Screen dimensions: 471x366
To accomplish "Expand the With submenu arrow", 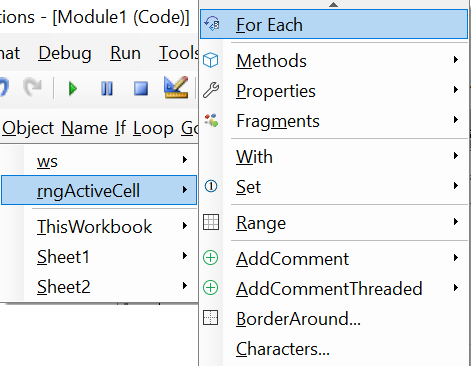I will [x=456, y=156].
